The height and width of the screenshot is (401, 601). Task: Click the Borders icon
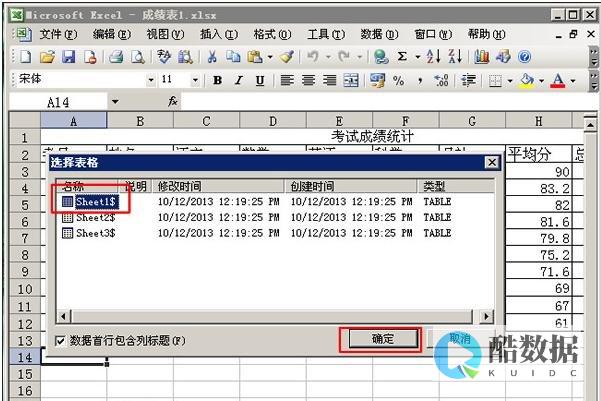495,81
